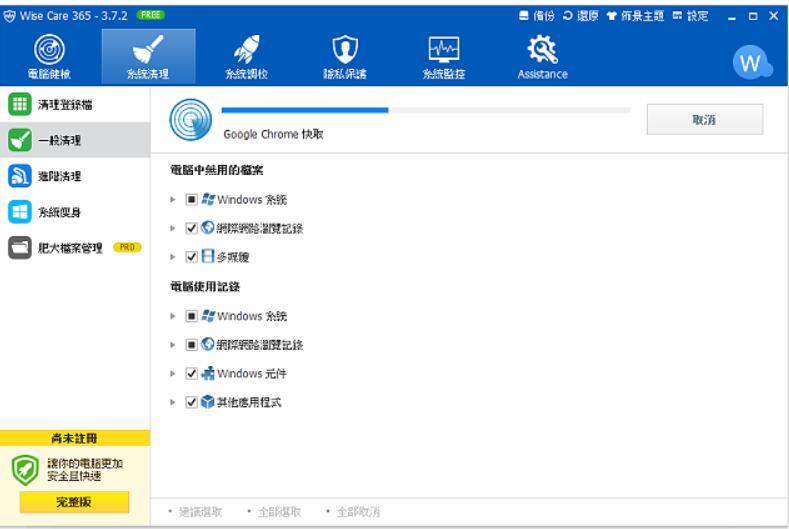The image size is (789, 529).
Task: Toggle Windows 系統 checkbox under 電腦使用記錄
Action: pos(191,316)
